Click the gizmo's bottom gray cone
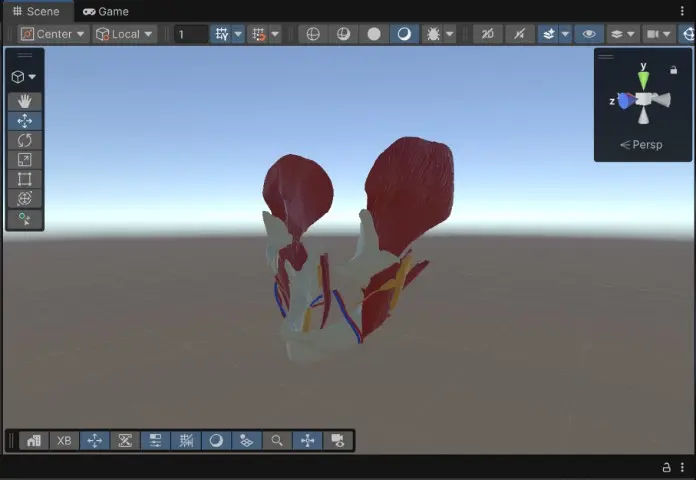Image resolution: width=696 pixels, height=480 pixels. (x=643, y=115)
